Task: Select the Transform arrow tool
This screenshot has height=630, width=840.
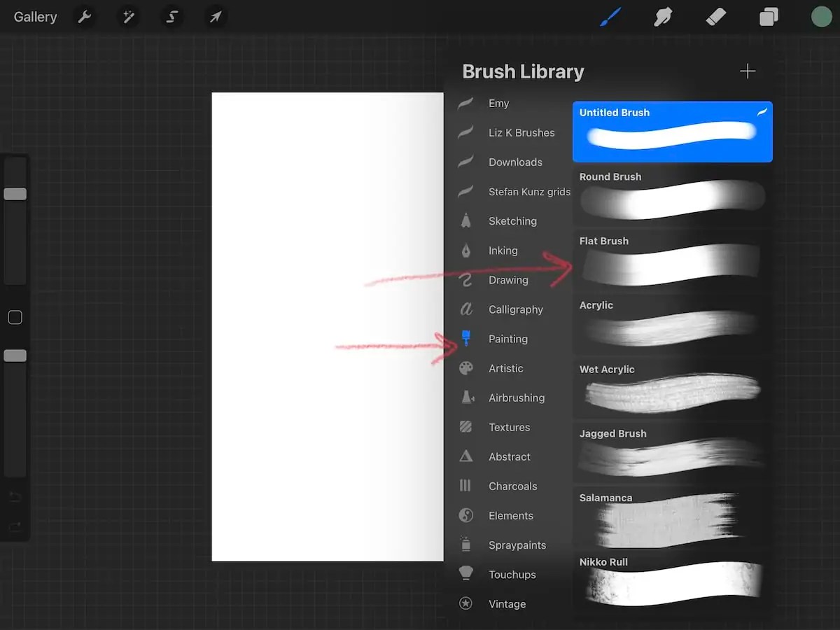Action: [215, 17]
